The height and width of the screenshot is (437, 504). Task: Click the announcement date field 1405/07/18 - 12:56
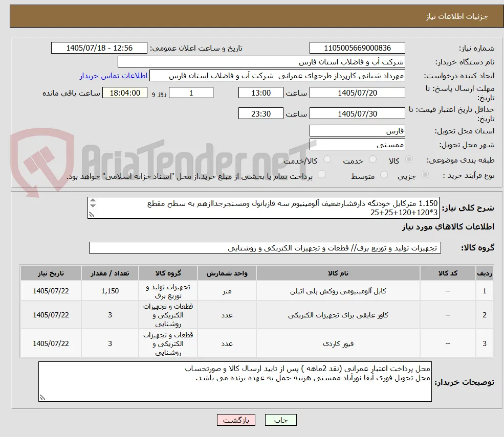[99, 48]
